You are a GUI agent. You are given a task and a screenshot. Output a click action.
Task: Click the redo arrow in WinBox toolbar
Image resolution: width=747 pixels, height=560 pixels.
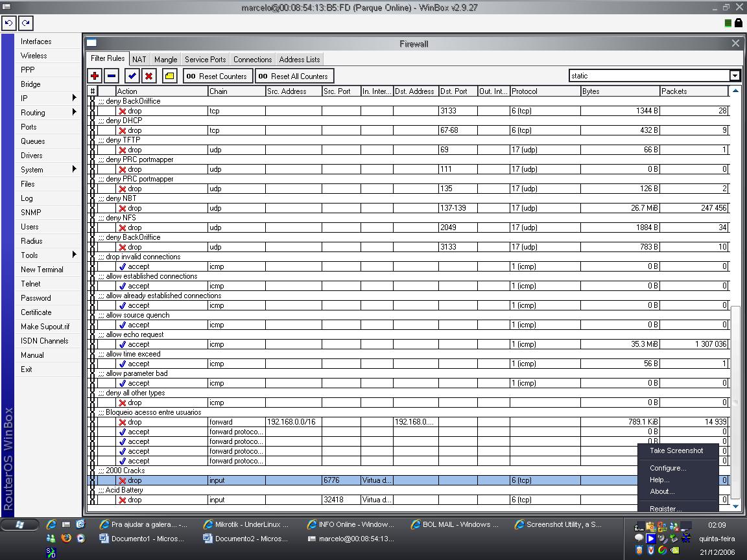tap(26, 23)
